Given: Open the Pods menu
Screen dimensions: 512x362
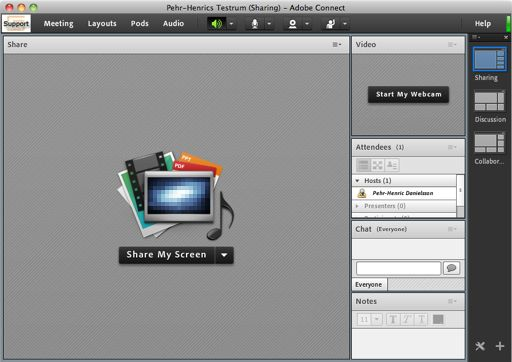Looking at the screenshot, I should click(139, 24).
